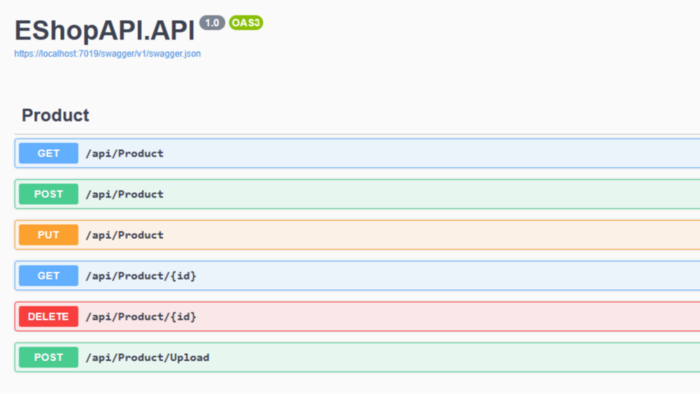Expand the GET /api/Product operation

(357, 153)
